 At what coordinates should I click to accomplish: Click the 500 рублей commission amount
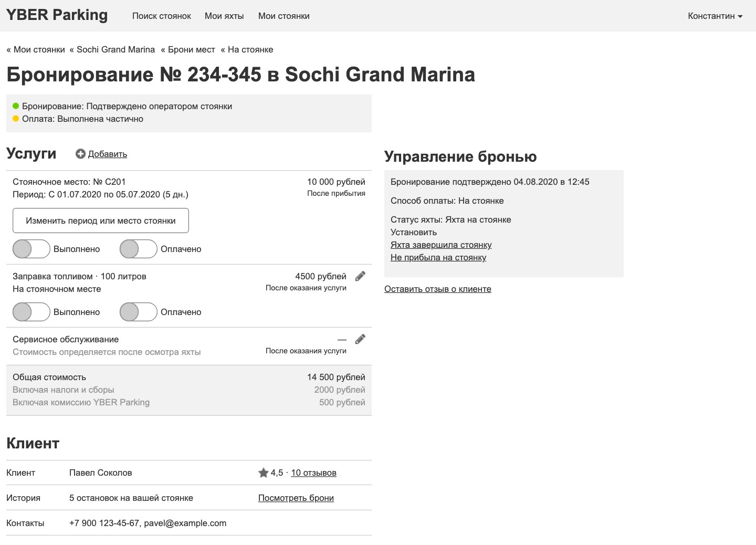[x=342, y=402]
